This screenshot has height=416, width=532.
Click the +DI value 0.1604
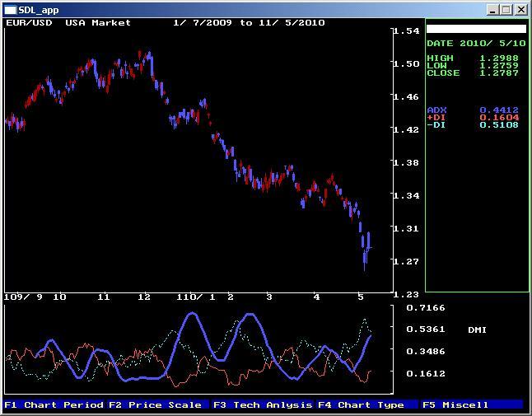499,118
